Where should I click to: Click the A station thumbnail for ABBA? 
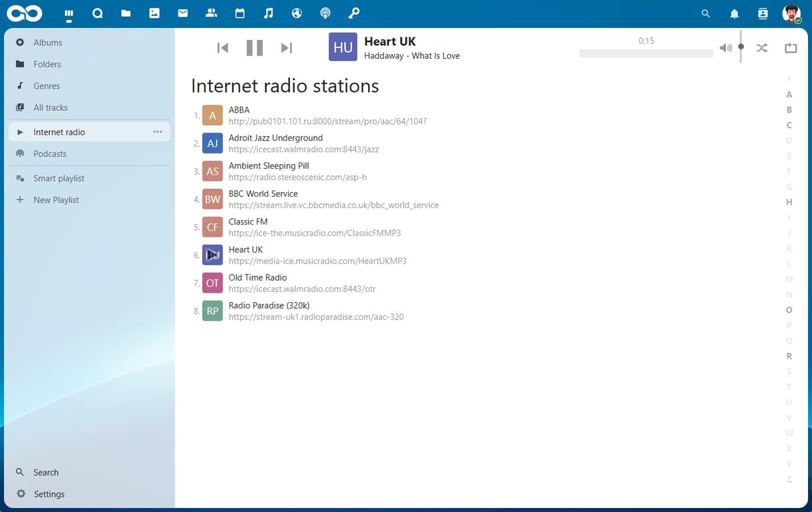(213, 115)
